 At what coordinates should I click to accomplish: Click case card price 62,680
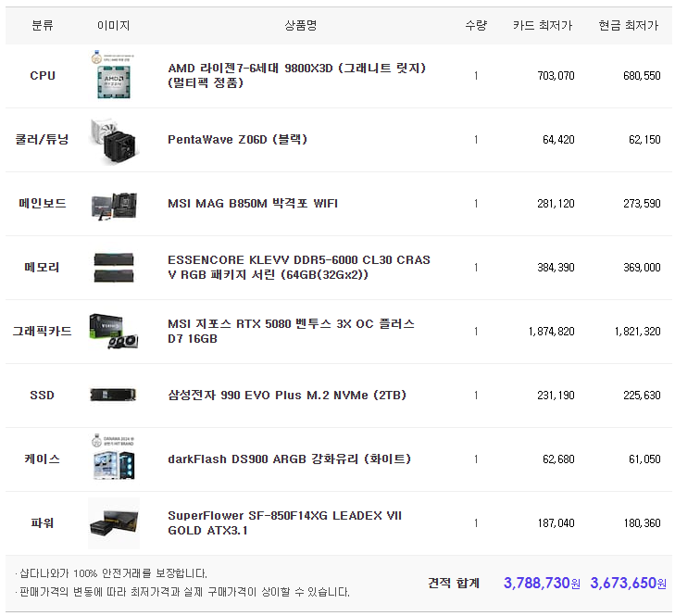click(558, 459)
